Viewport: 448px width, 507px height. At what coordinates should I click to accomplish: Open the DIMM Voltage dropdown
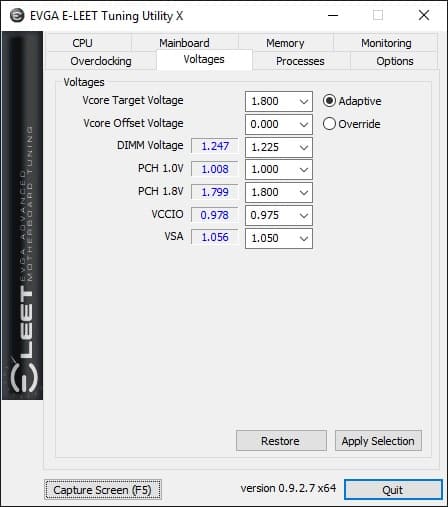click(x=279, y=147)
